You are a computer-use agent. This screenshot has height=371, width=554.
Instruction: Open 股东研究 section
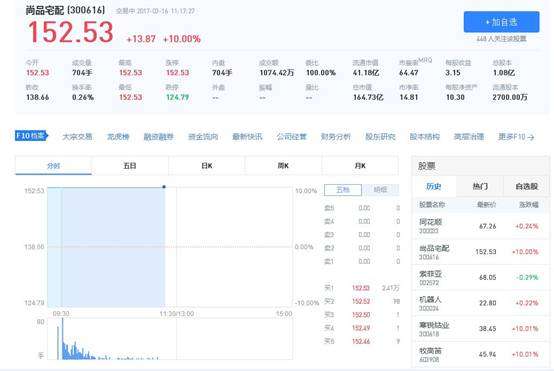380,137
